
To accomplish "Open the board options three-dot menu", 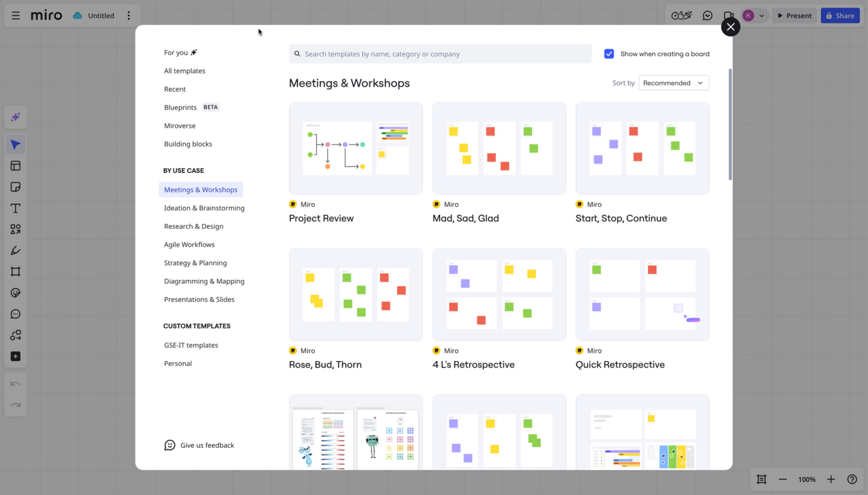I will coord(129,16).
